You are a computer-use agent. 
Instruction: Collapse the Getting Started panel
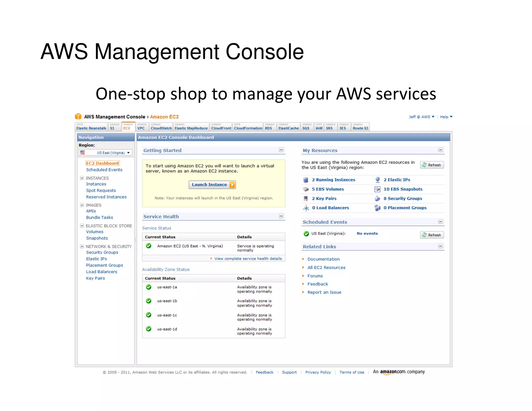pyautogui.click(x=281, y=150)
